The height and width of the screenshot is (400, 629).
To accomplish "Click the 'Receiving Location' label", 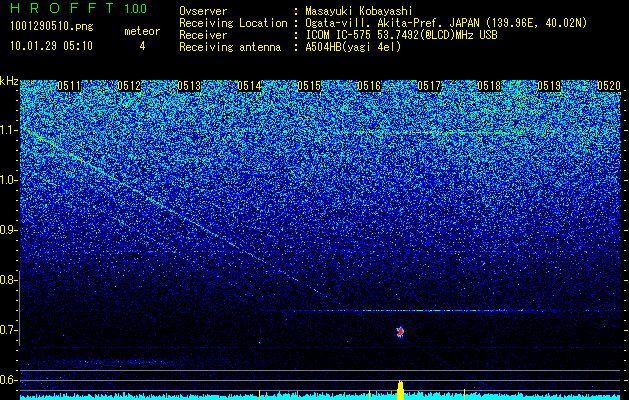I will click(233, 23).
